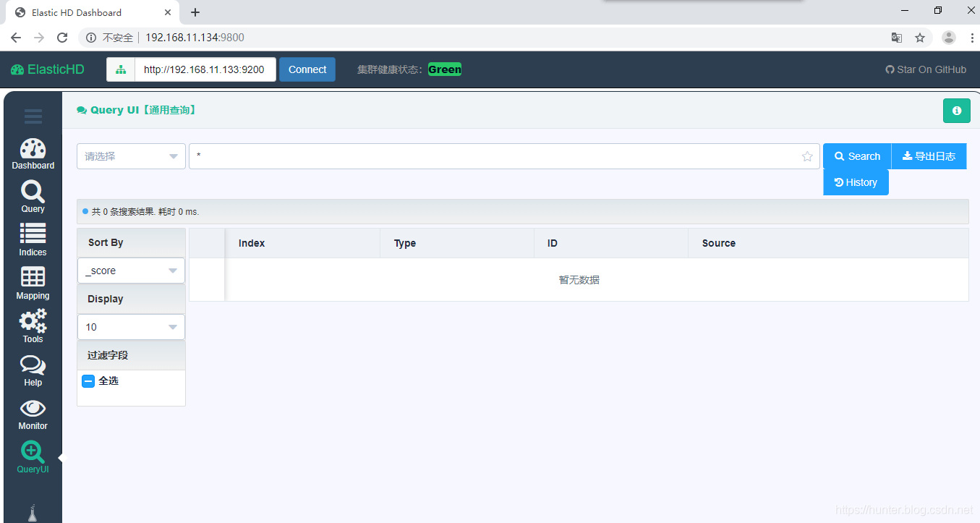Click the search results count status text
The width and height of the screenshot is (980, 523).
tap(145, 212)
